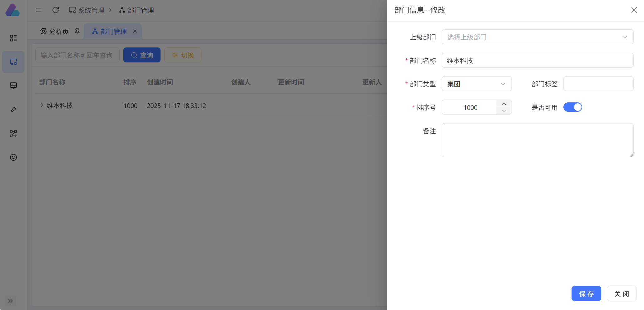Click the 备注 text area
This screenshot has height=310, width=644.
pyautogui.click(x=537, y=140)
